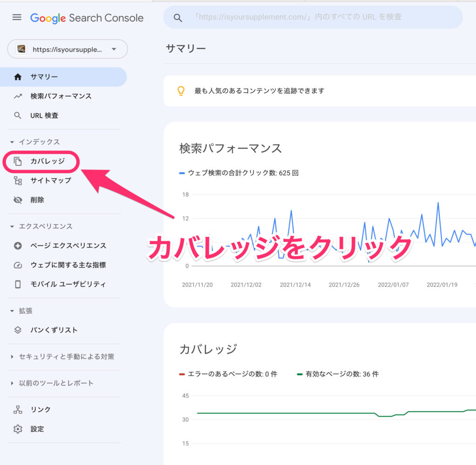Click the 有効なページの数: 36 件 label
The width and height of the screenshot is (476, 465).
[342, 374]
